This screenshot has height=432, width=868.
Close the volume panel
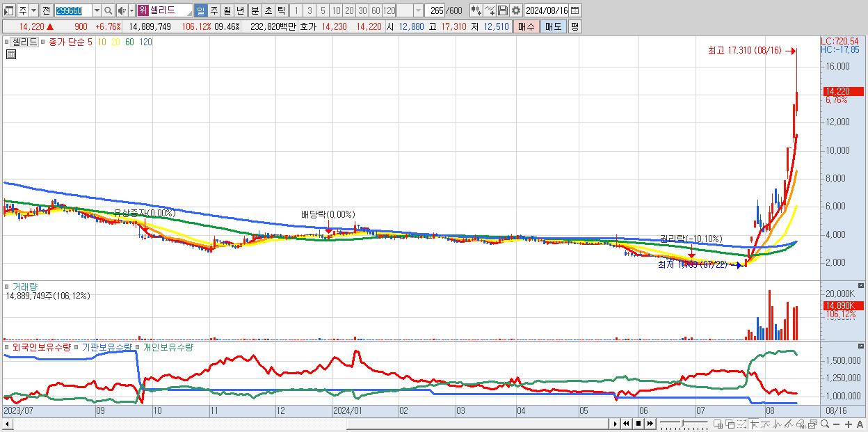(x=862, y=286)
